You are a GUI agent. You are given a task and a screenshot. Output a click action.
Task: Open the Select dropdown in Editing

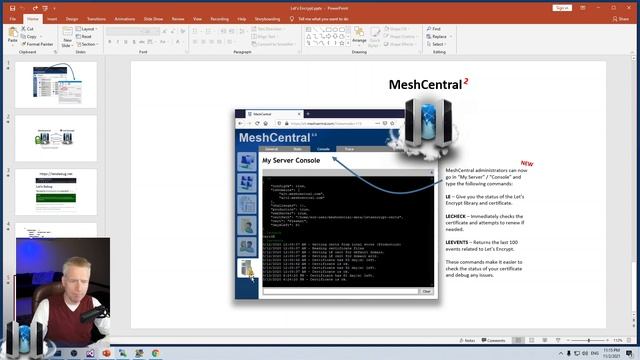(x=436, y=44)
